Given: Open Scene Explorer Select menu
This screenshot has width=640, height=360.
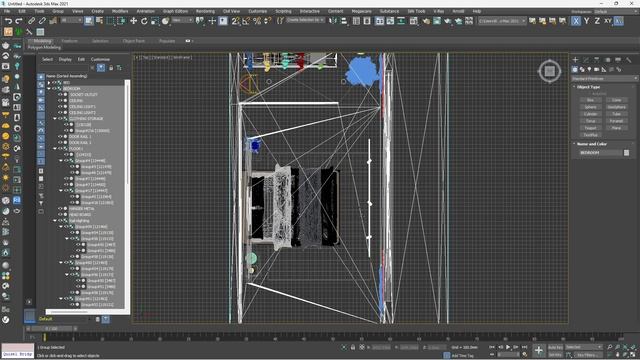Looking at the screenshot, I should [x=47, y=59].
